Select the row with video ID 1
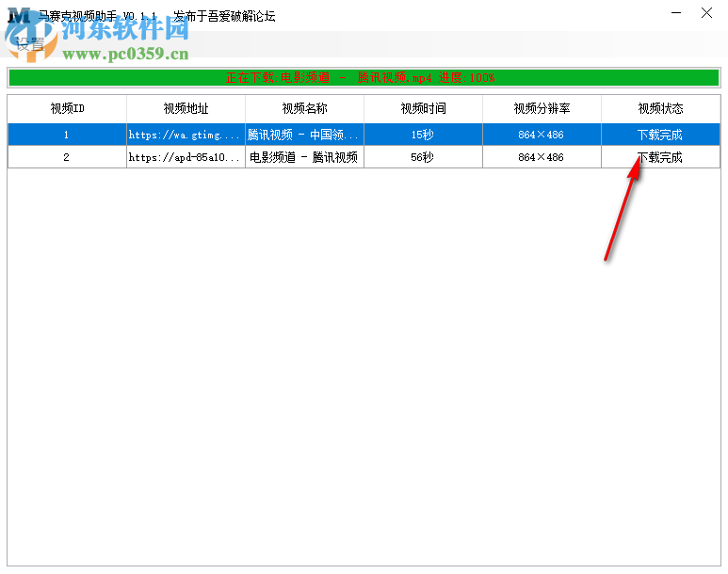This screenshot has height=574, width=728. point(364,135)
